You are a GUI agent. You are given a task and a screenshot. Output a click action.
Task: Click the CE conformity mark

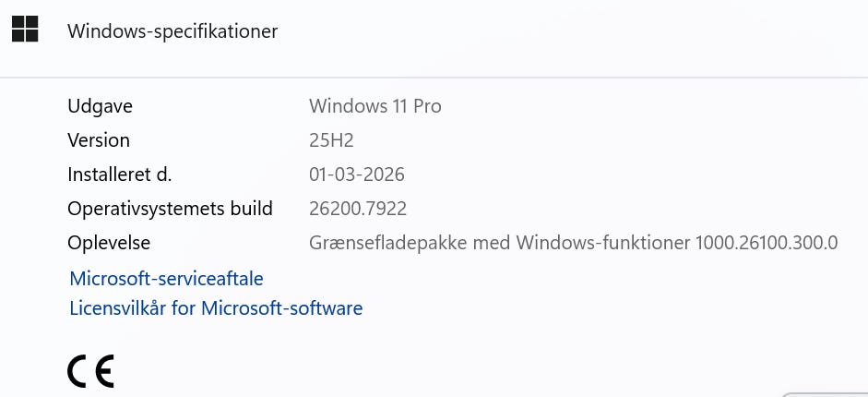[90, 369]
